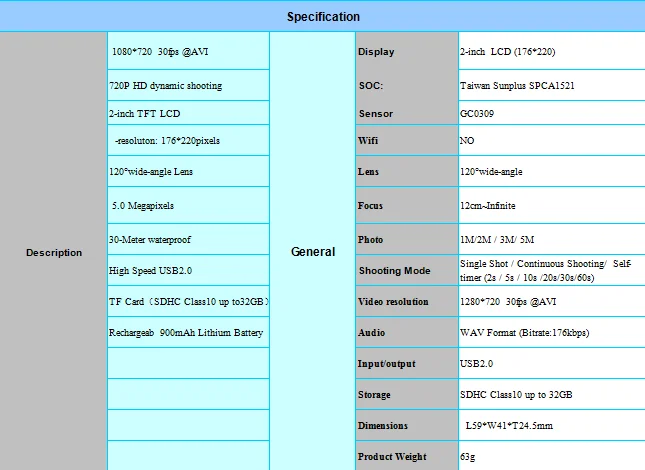645x470 pixels.
Task: Click the Taiwan Sunplus SPCA1521 value
Action: (517, 86)
